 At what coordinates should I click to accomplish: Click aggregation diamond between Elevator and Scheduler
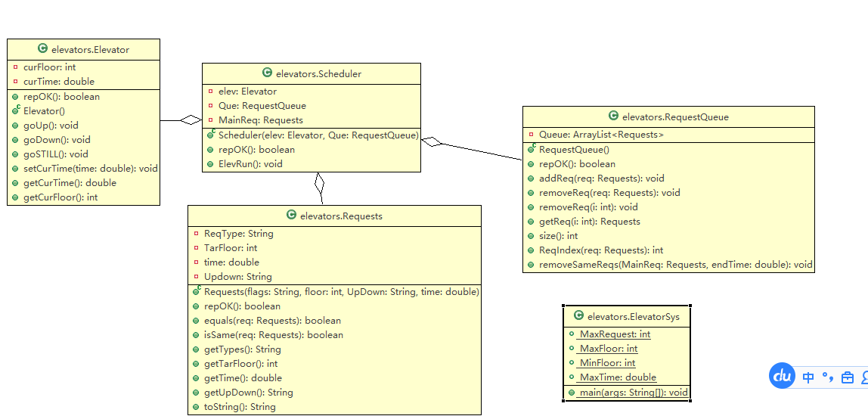[191, 120]
